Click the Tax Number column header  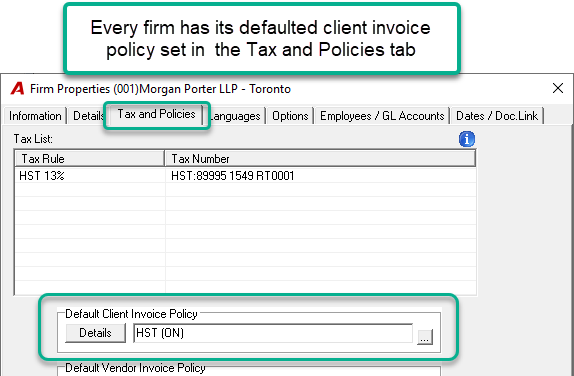tap(320, 159)
